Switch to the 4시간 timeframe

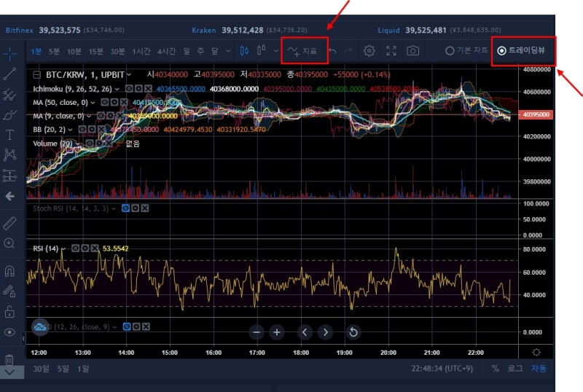click(167, 51)
